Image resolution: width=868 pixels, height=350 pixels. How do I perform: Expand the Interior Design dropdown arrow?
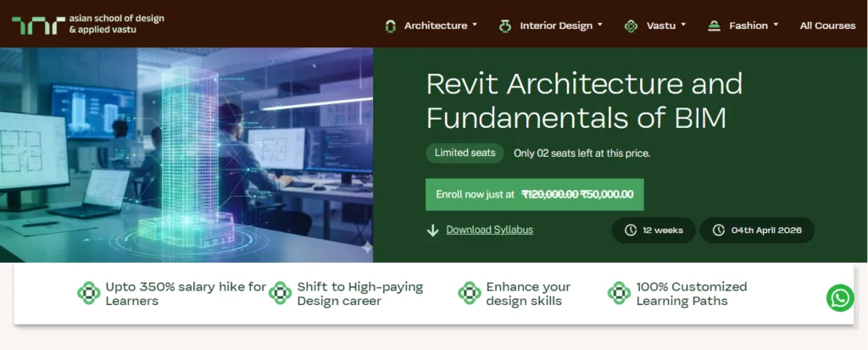point(600,25)
